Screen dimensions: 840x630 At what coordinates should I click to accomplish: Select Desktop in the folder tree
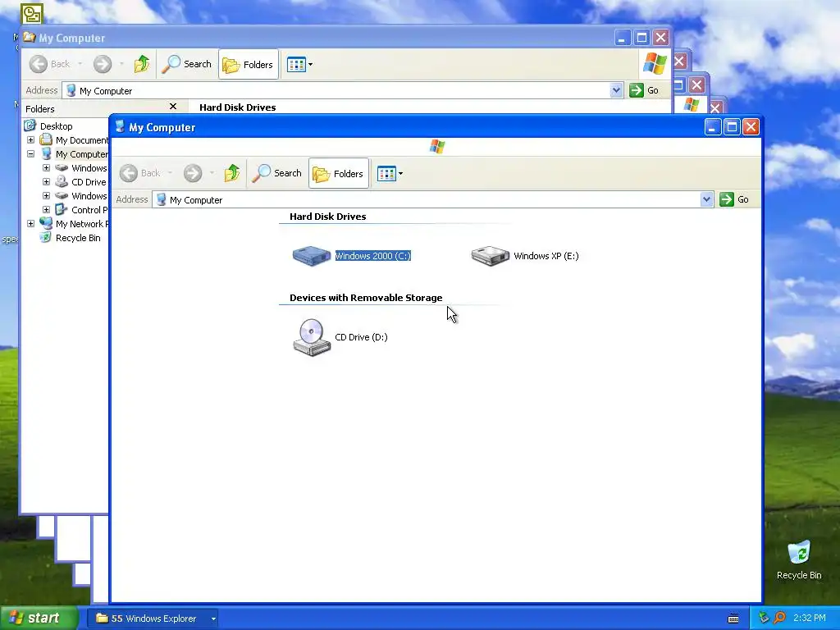pyautogui.click(x=57, y=126)
